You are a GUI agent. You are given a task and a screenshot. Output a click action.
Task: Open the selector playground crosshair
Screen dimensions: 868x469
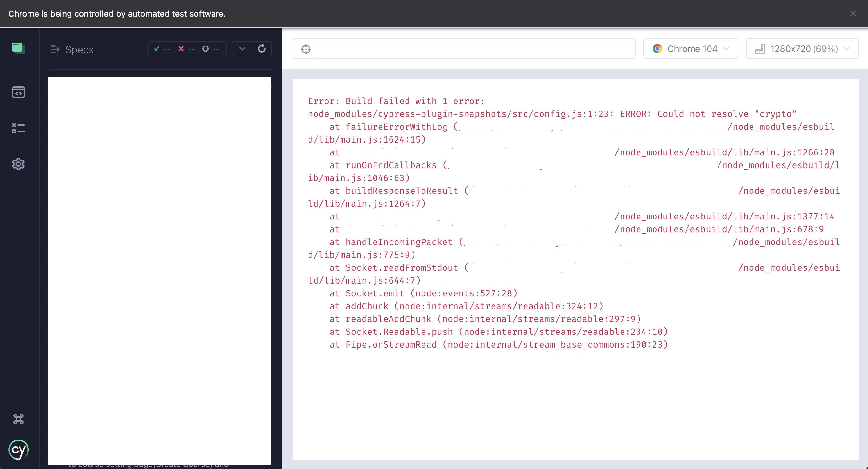coord(306,49)
